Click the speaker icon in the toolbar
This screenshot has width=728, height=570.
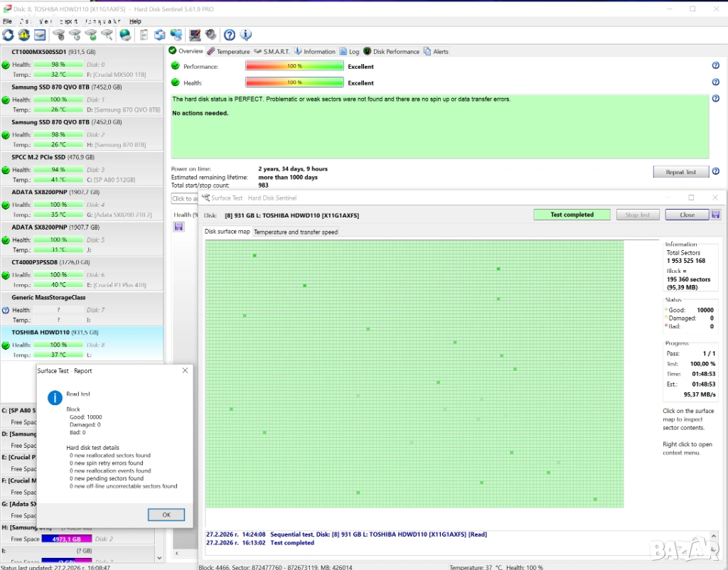click(x=211, y=35)
